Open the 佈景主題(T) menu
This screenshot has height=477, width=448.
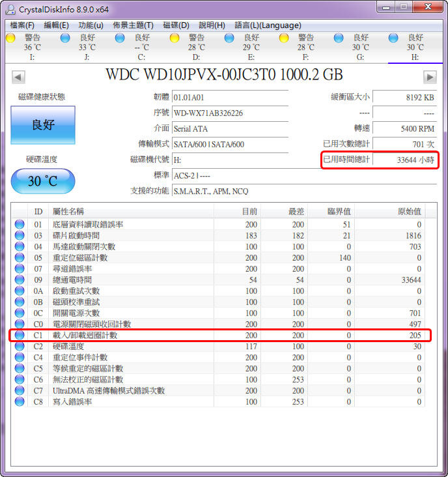(133, 25)
